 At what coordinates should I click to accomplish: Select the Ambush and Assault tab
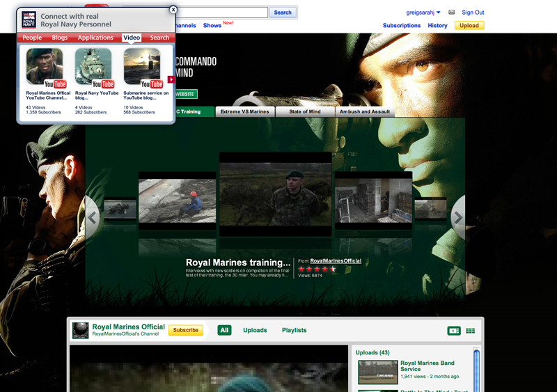coord(364,111)
